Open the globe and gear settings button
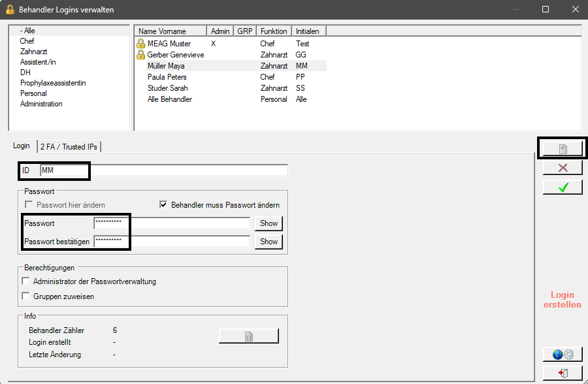The width and height of the screenshot is (588, 384). pos(563,355)
